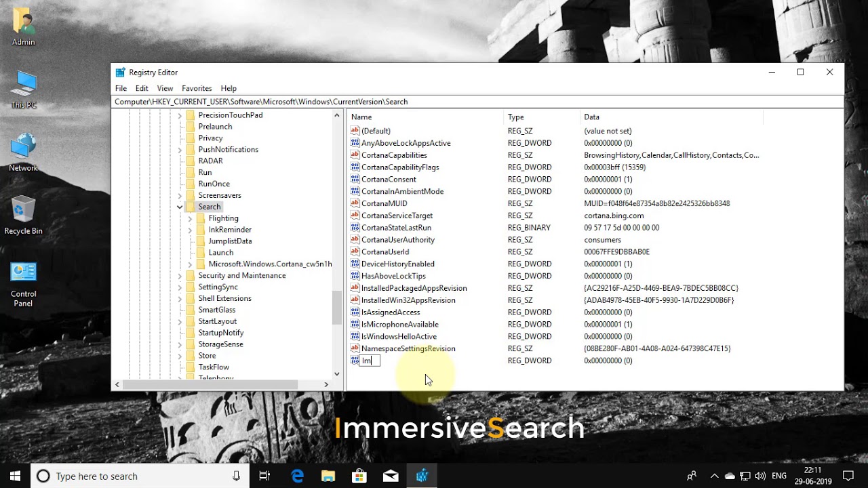Screen dimensions: 868x488
Task: Expand the InkReminder subkey
Action: coord(190,230)
